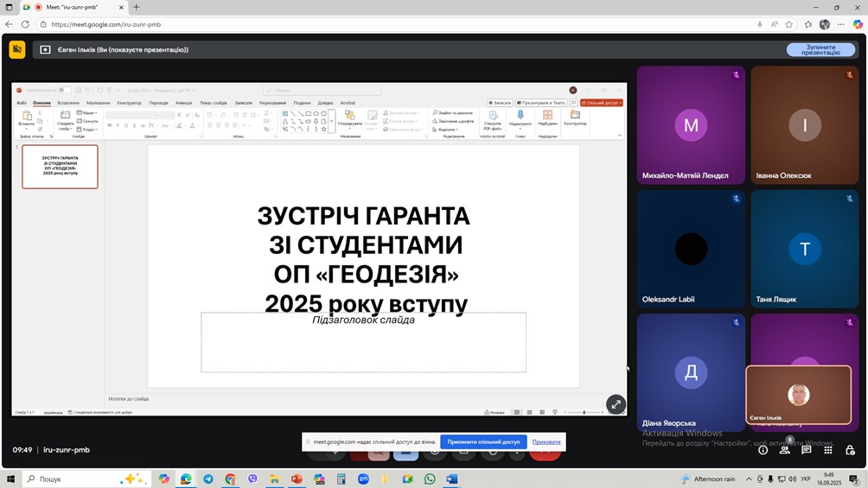The image size is (868, 488).
Task: Open the in-call chat panel
Action: click(x=806, y=450)
